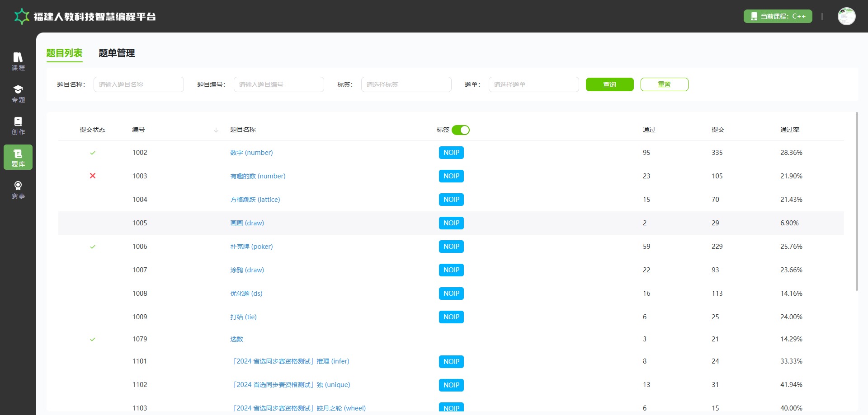Go to 创作 in the sidebar
Image resolution: width=868 pixels, height=415 pixels.
coord(18,126)
